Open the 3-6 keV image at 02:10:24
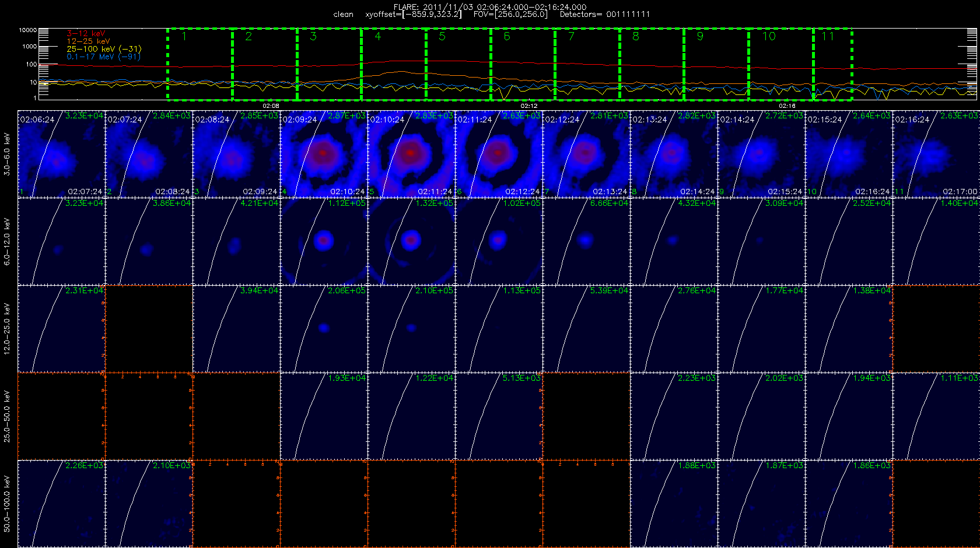 click(411, 153)
